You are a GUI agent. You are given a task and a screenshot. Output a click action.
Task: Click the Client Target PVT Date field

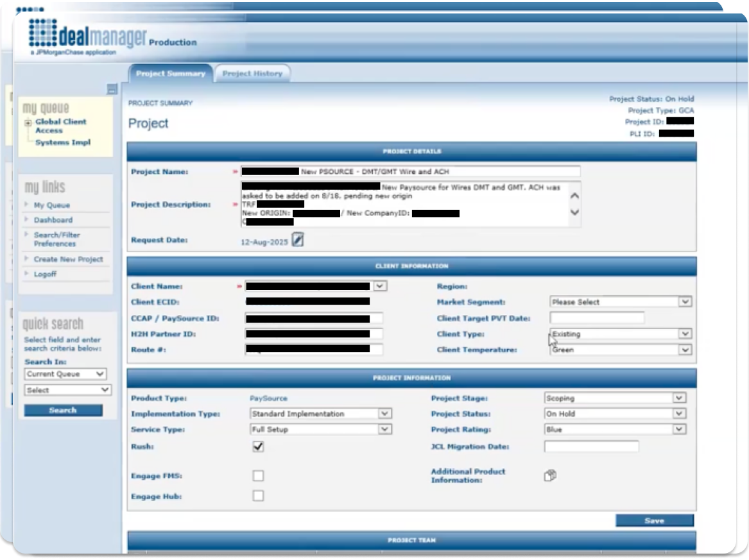597,318
